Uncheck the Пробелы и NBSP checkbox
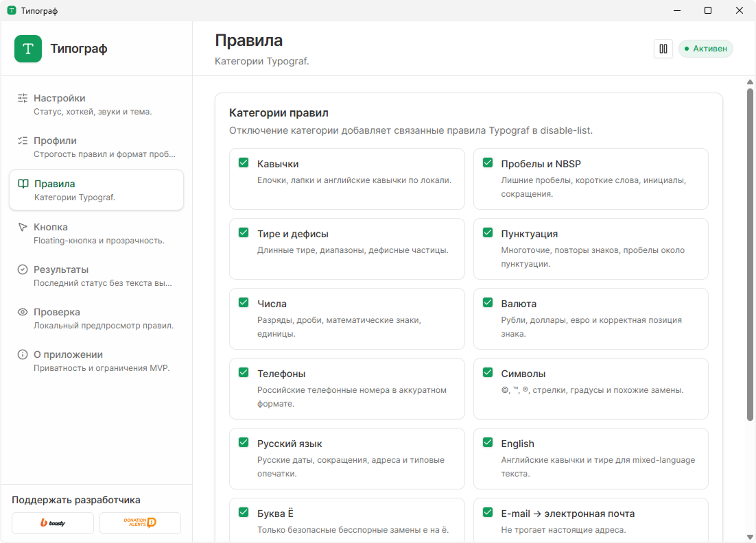The image size is (756, 543). (x=488, y=163)
